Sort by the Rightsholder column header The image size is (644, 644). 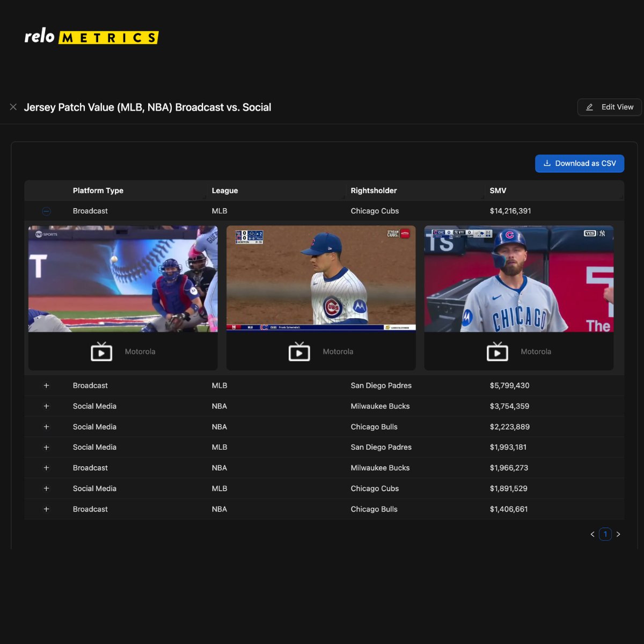[x=374, y=191]
